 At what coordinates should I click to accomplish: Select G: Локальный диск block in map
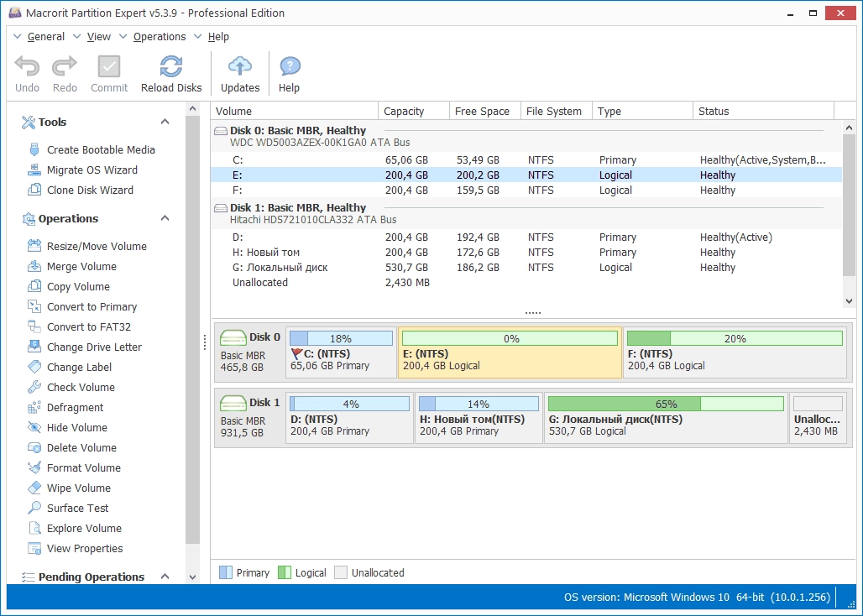(666, 418)
